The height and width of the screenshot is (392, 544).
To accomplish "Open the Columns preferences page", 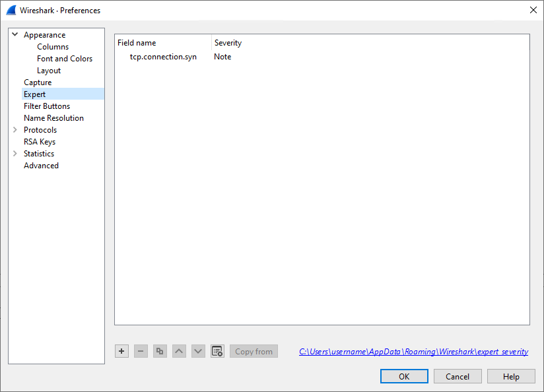I will pyautogui.click(x=53, y=47).
